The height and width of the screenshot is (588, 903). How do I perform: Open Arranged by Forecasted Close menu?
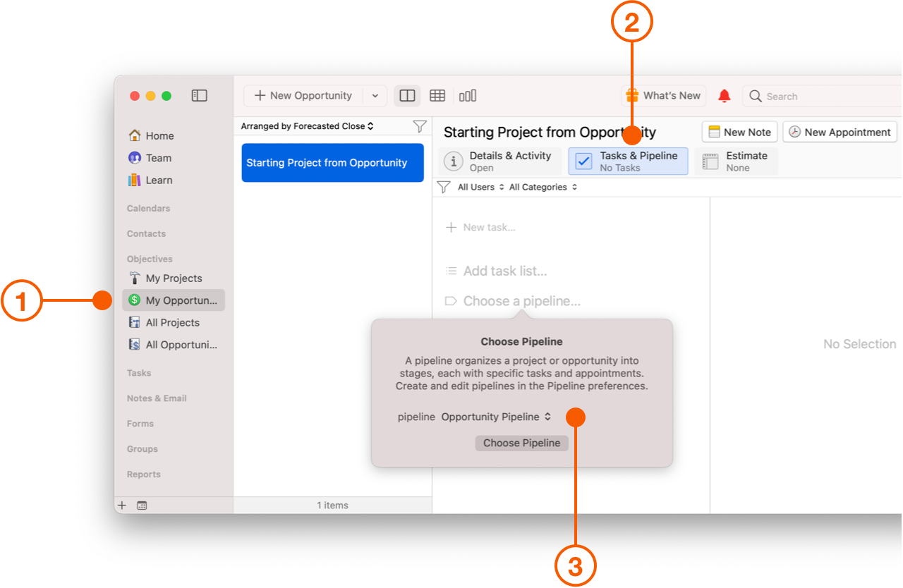(307, 126)
